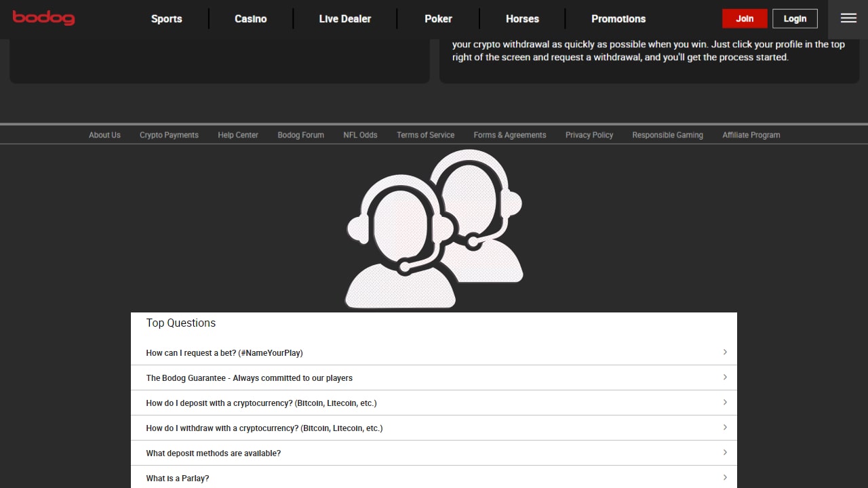Screen dimensions: 868x488
Task: Expand chevron for 'What is a Parlay?'
Action: [x=725, y=478]
